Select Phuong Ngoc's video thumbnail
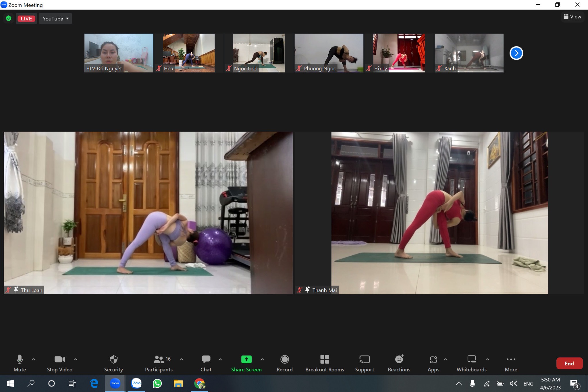Viewport: 588px width, 392px height. point(329,53)
